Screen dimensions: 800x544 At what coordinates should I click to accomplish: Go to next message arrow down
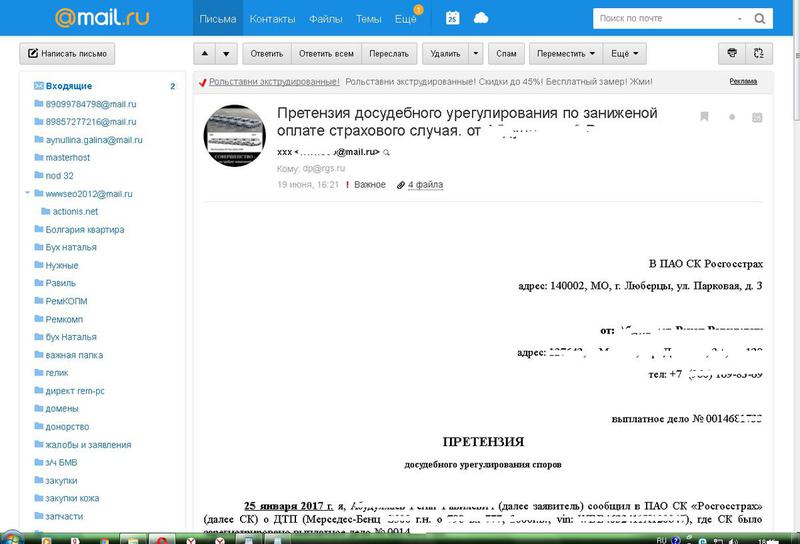tap(226, 54)
